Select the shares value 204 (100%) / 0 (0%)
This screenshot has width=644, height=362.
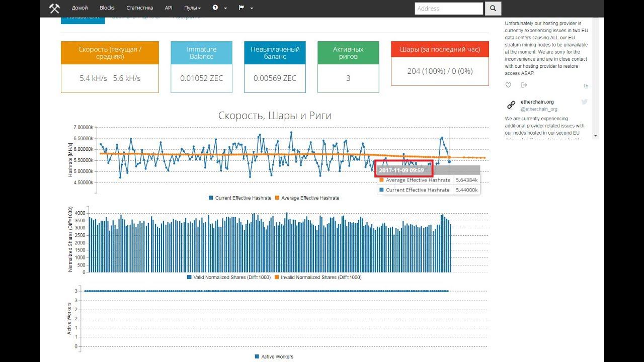coord(440,71)
